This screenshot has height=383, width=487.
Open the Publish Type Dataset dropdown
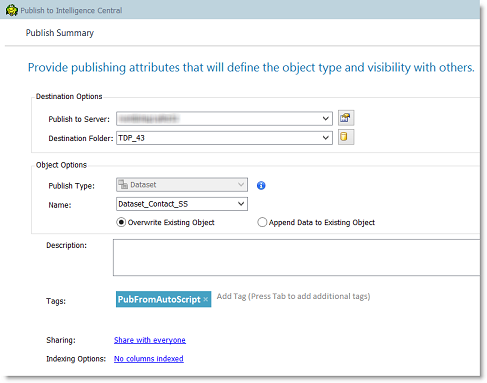[x=182, y=185]
